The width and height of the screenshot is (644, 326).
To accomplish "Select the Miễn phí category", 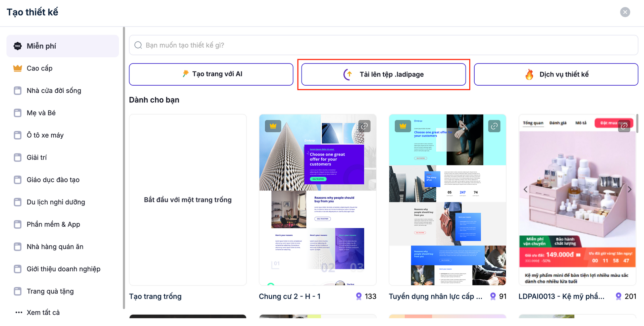I will [63, 46].
